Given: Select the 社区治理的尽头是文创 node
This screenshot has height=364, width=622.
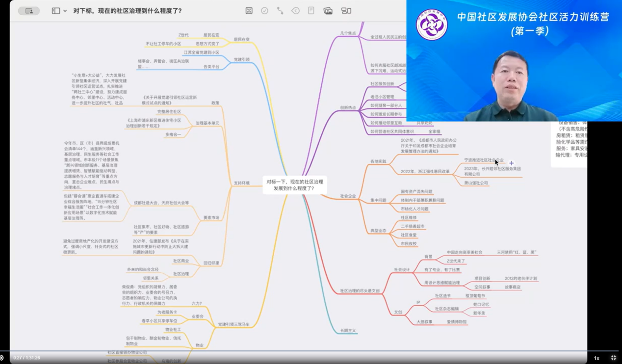Looking at the screenshot, I should pos(360,291).
